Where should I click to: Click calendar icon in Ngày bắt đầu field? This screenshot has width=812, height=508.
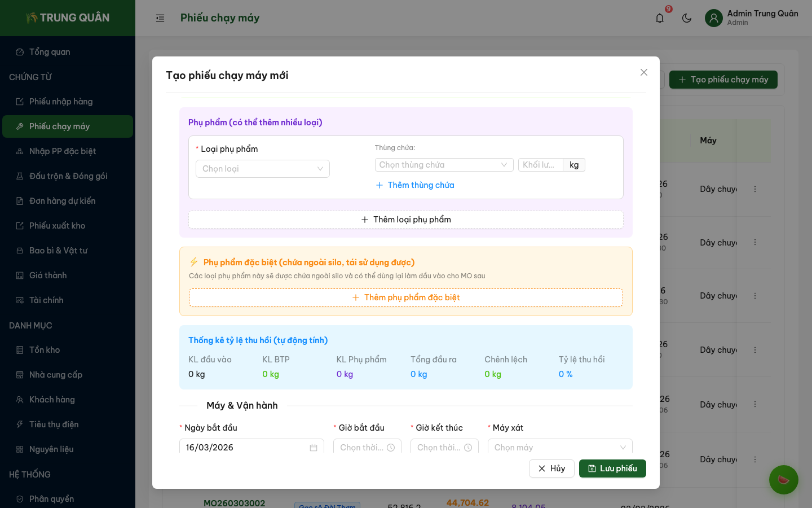coord(314,448)
